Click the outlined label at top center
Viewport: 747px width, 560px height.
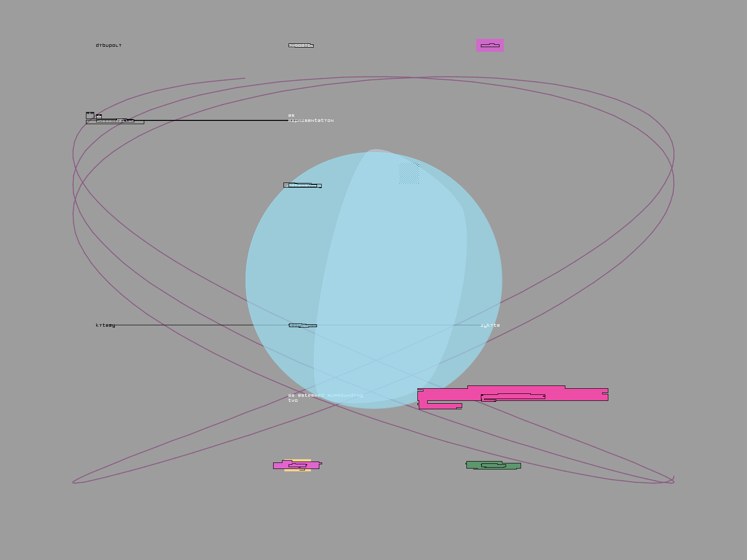[x=301, y=45]
